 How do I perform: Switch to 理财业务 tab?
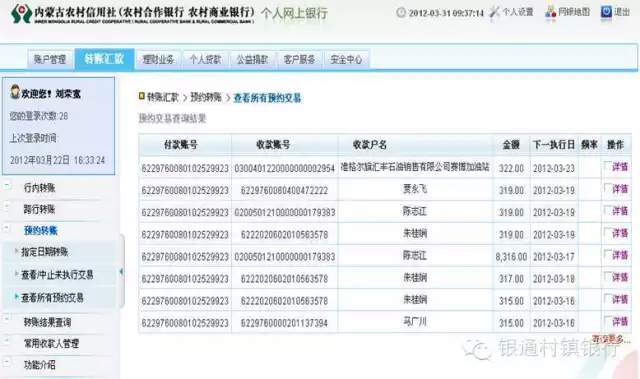[x=158, y=60]
